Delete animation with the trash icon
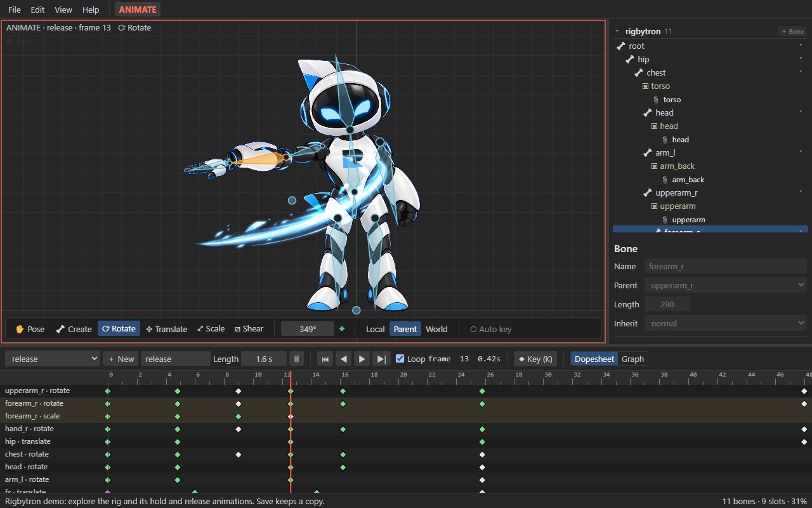The image size is (812, 508). coord(296,359)
